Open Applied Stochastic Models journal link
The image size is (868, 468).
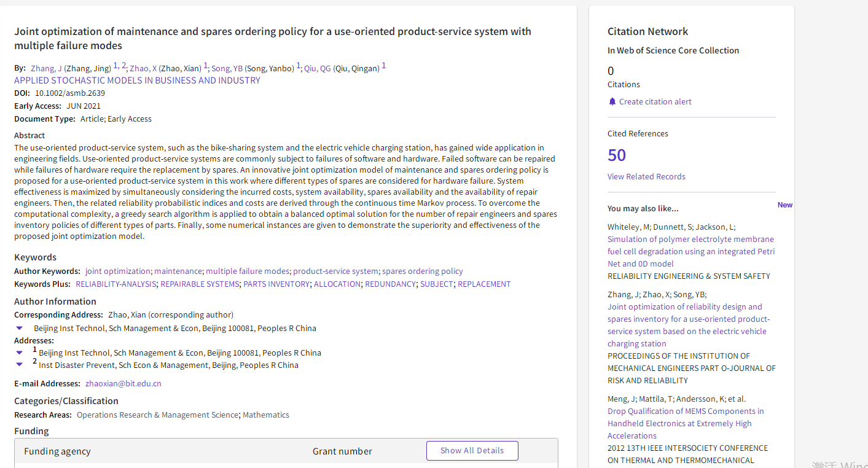coord(137,80)
